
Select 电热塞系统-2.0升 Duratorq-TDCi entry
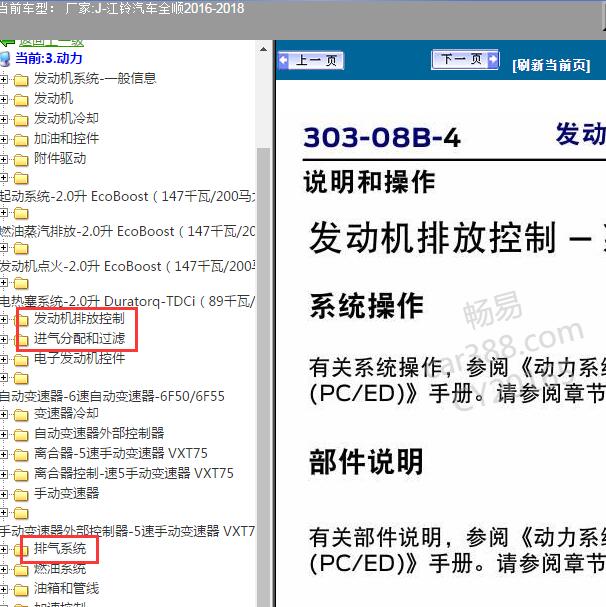pos(128,301)
